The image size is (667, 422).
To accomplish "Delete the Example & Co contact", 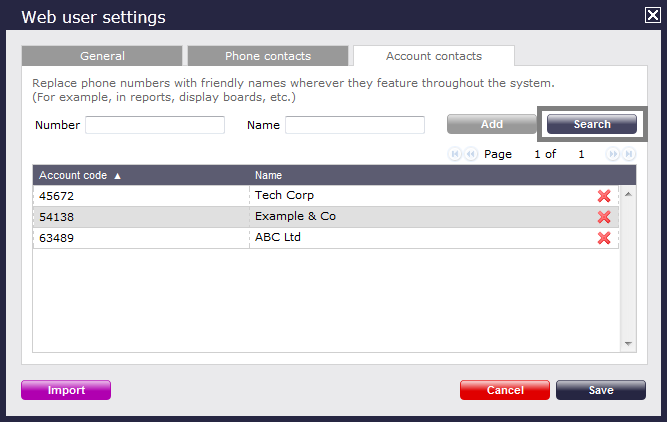I will point(604,217).
